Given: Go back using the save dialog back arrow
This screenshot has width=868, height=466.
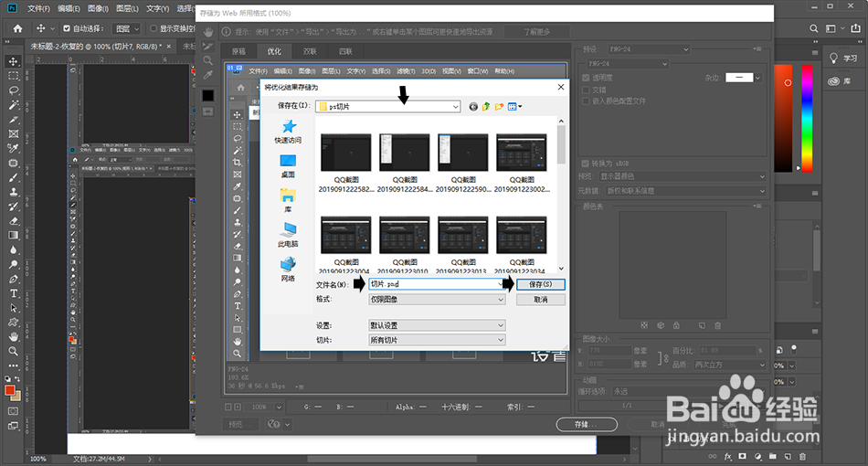Looking at the screenshot, I should click(473, 106).
